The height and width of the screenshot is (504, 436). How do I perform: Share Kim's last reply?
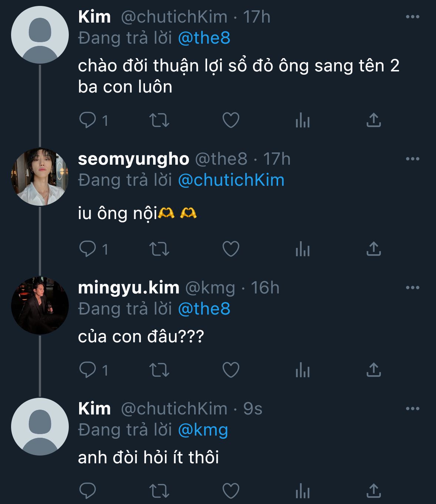[x=374, y=491]
